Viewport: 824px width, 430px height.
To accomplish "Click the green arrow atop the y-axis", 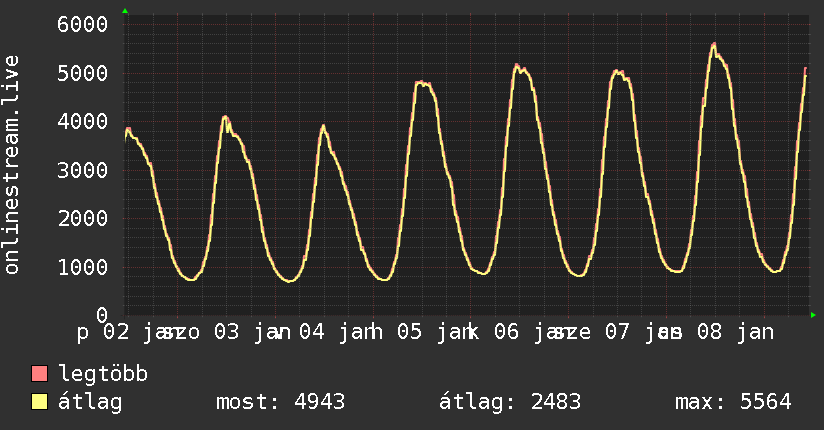I will (125, 11).
